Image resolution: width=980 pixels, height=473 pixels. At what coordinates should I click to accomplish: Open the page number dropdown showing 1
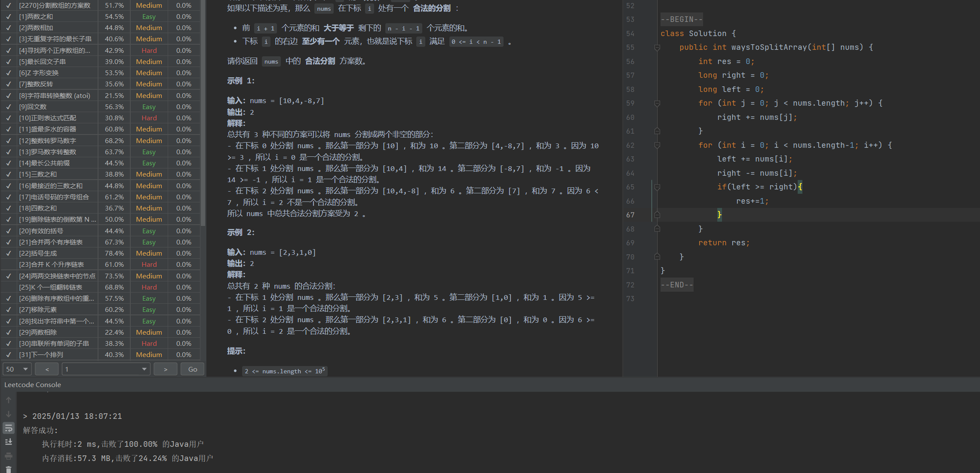point(106,369)
